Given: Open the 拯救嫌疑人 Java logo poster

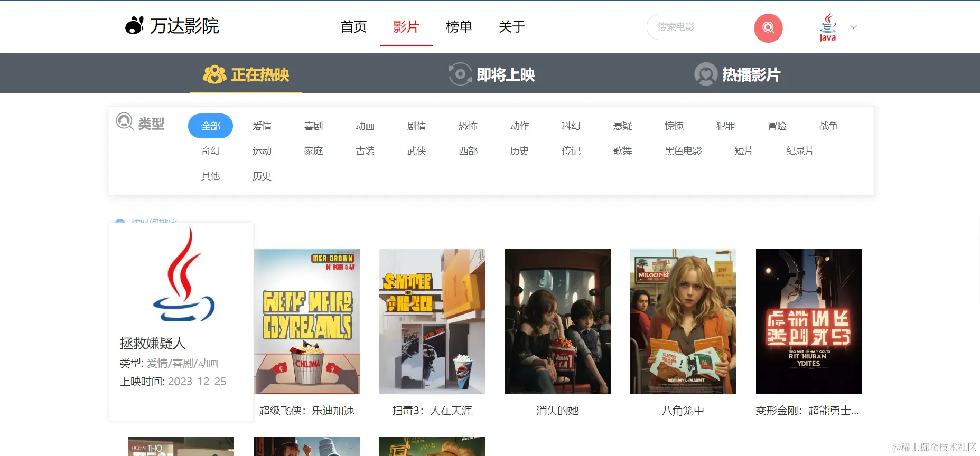Looking at the screenshot, I should click(x=183, y=274).
